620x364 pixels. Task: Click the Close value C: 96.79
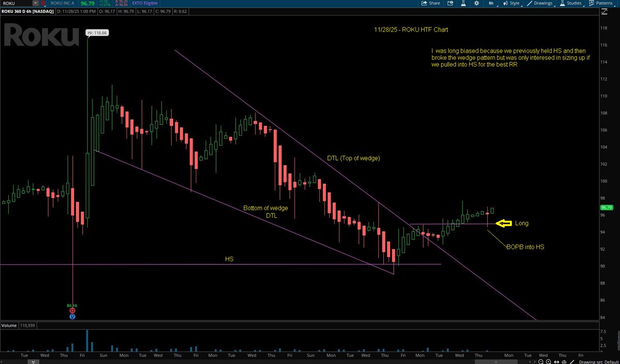tap(163, 11)
